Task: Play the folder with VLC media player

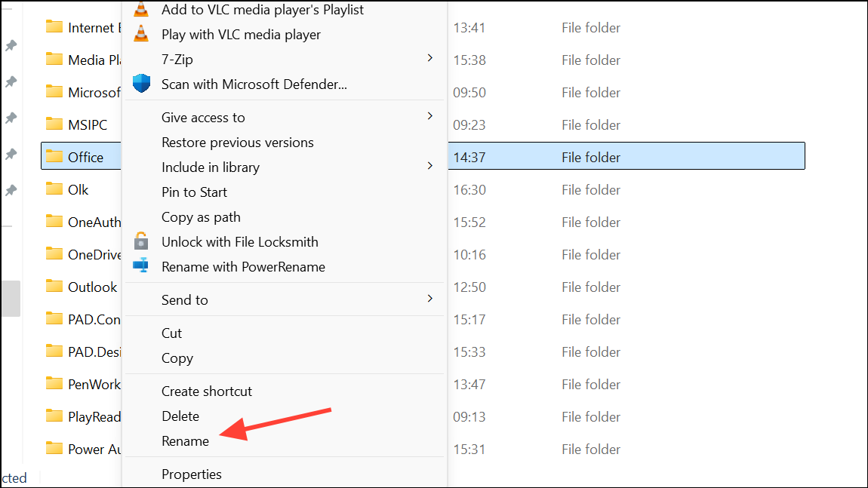Action: [241, 34]
